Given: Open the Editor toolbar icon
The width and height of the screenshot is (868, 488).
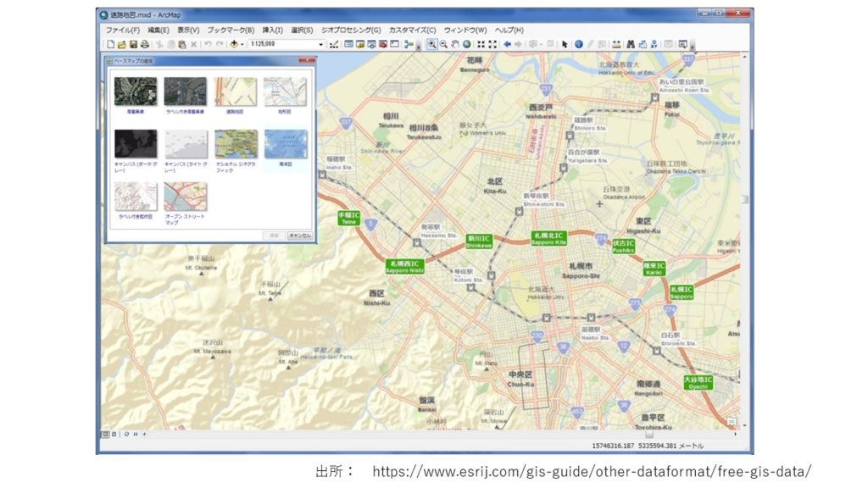Looking at the screenshot, I should [334, 44].
